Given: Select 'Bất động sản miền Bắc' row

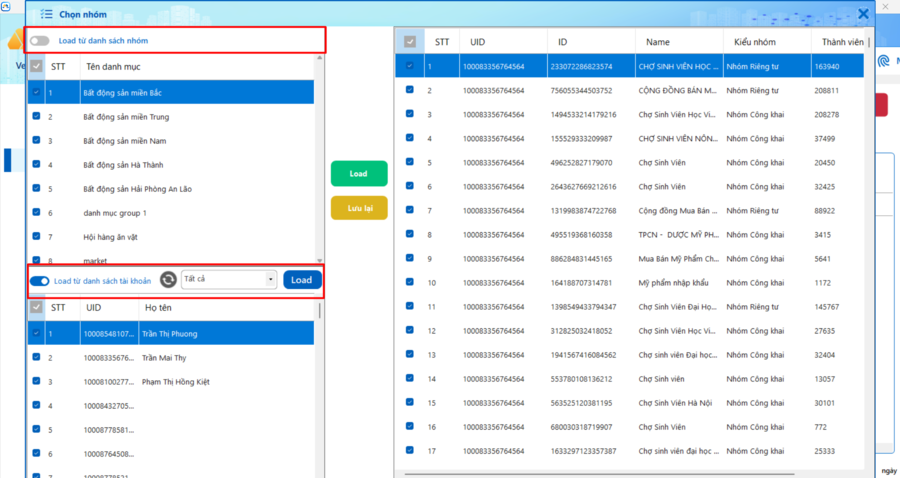Looking at the screenshot, I should click(x=170, y=92).
